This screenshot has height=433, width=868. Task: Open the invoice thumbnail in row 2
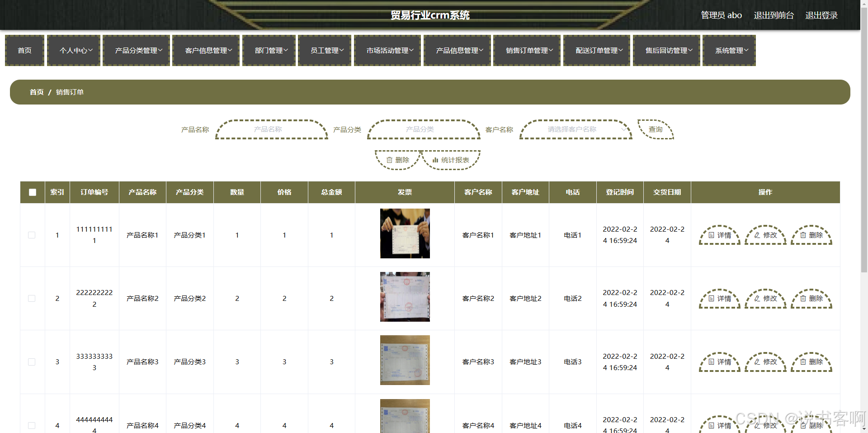[405, 297]
